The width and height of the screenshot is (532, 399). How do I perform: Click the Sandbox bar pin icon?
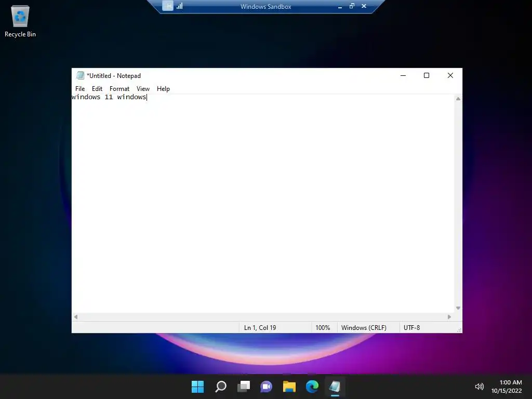click(x=168, y=6)
